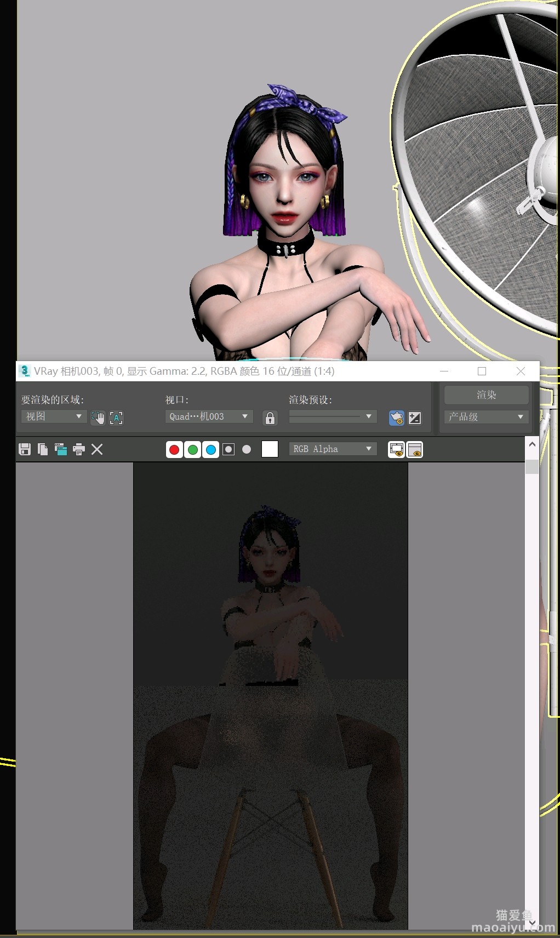
Task: Click the white color swatch
Action: click(x=270, y=449)
